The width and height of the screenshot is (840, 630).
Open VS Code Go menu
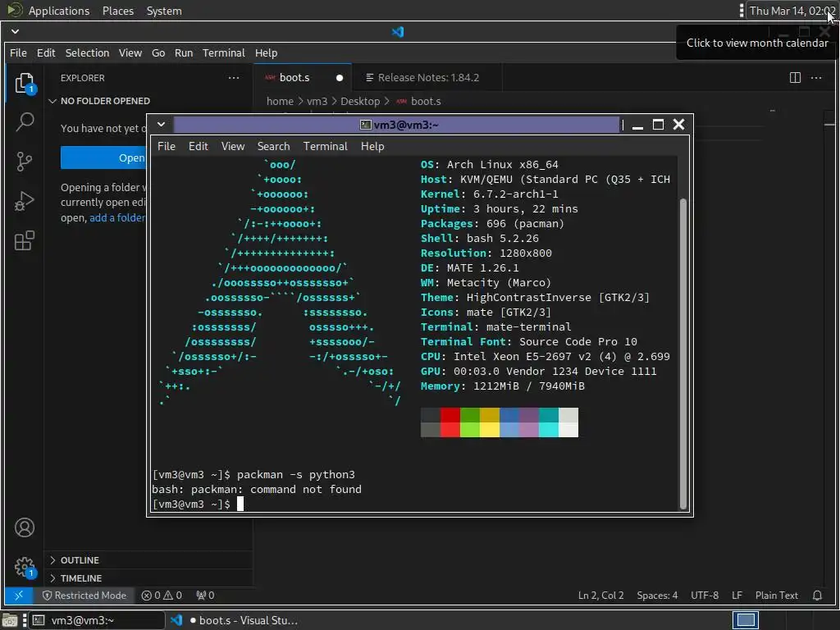coord(158,52)
